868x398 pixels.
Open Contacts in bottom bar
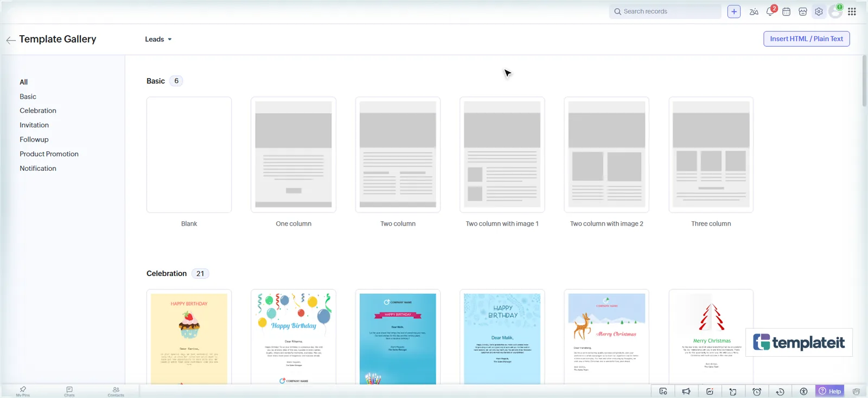[x=116, y=391]
